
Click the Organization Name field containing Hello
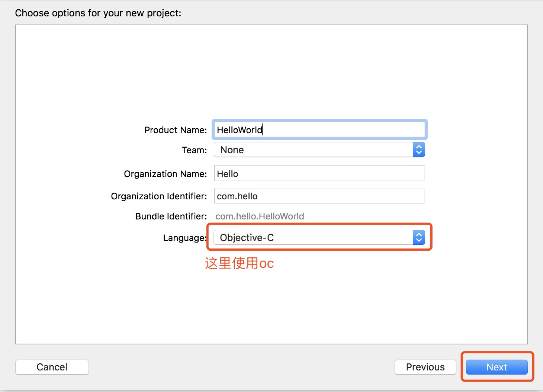coord(319,174)
